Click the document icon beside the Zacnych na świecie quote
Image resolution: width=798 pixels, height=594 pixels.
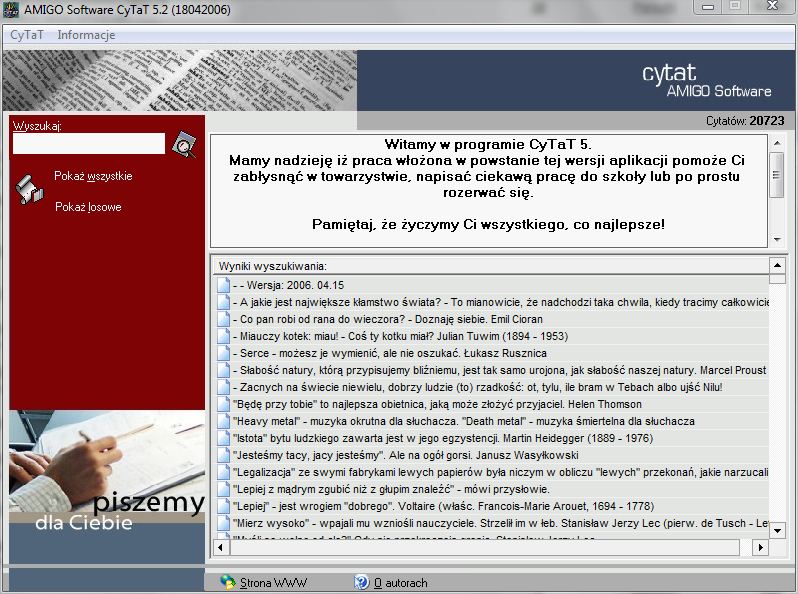pos(223,387)
